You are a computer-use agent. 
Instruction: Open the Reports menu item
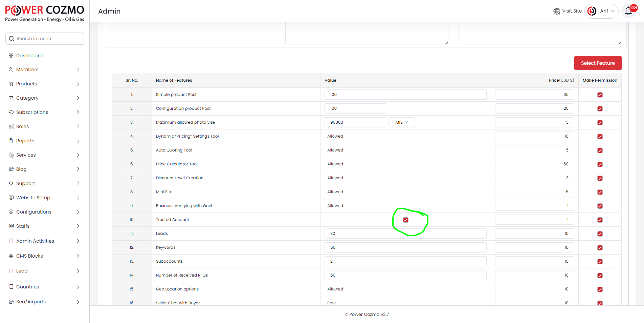(x=25, y=141)
